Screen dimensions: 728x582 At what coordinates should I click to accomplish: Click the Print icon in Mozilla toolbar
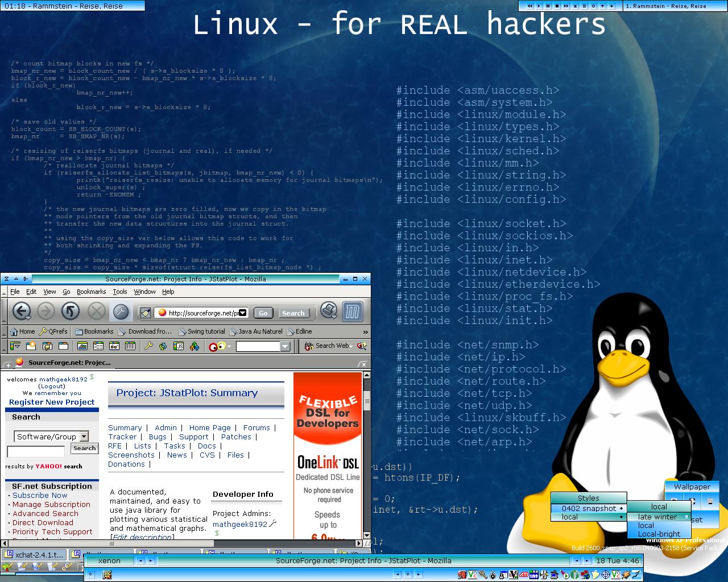[329, 310]
